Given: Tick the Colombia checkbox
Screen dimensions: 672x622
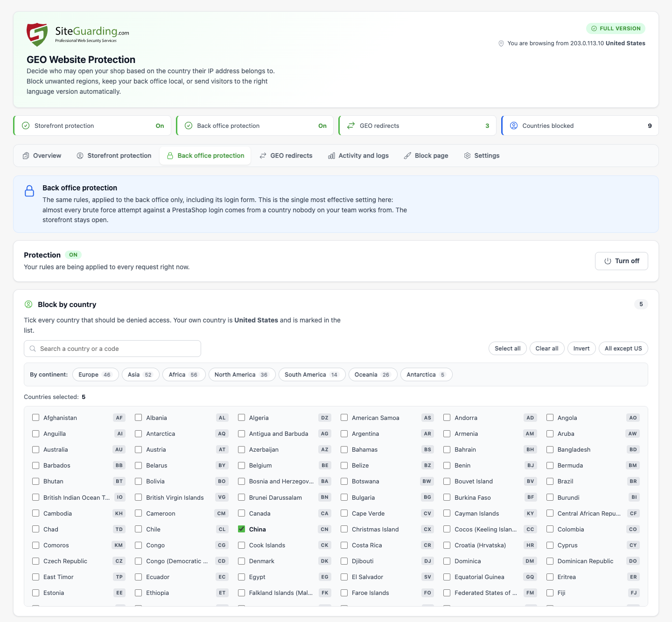Looking at the screenshot, I should click(550, 529).
